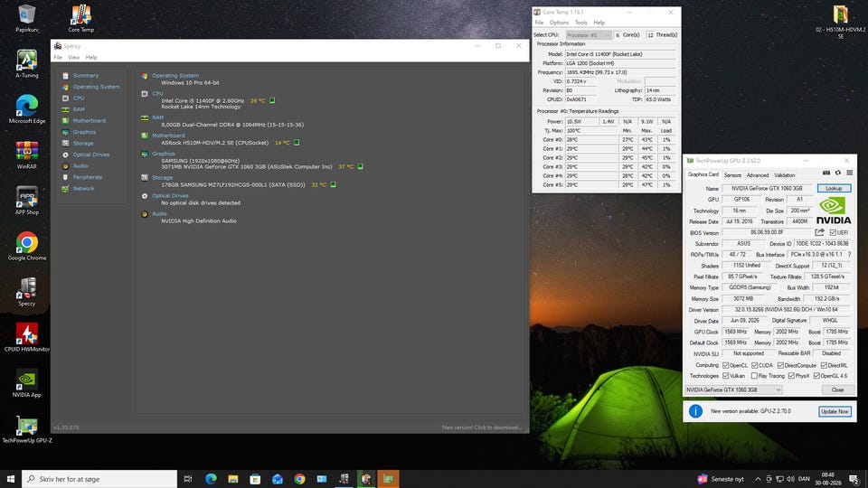
Task: Open Core Temp Tools menu
Action: coord(580,23)
